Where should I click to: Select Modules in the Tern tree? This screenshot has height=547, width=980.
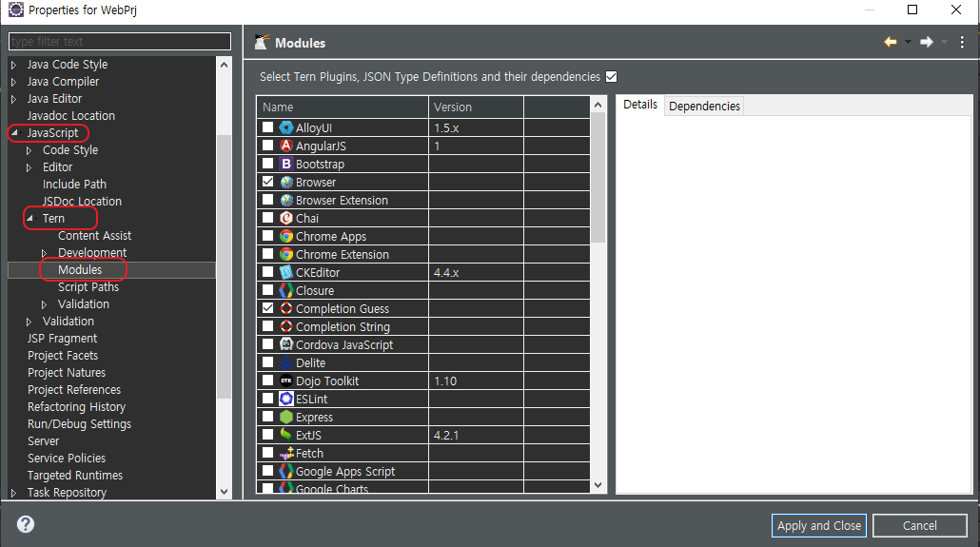[80, 269]
